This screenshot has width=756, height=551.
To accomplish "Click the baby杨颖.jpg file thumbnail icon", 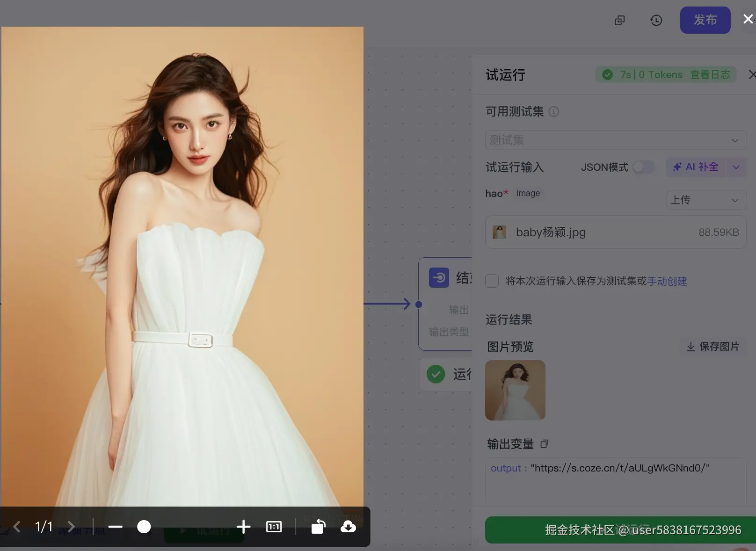I will coord(499,232).
